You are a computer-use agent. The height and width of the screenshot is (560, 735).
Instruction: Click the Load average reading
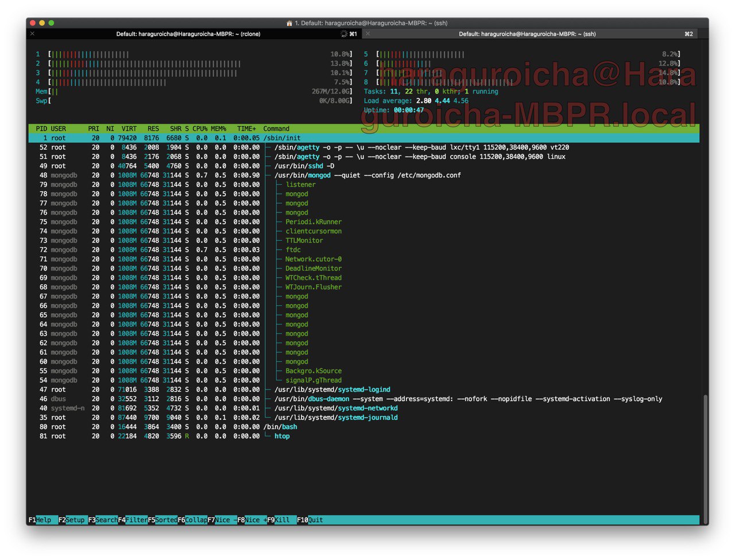(416, 101)
